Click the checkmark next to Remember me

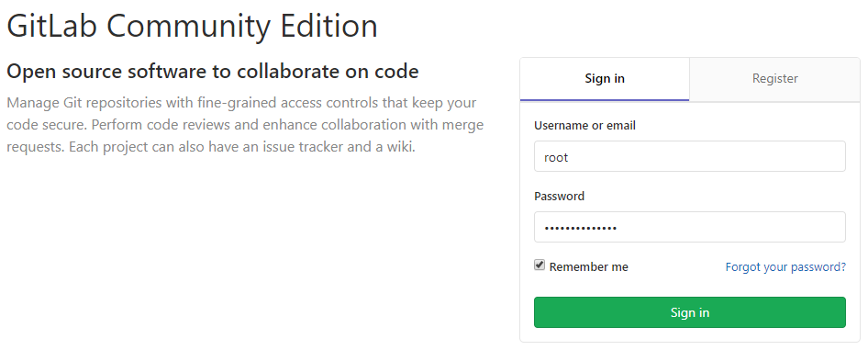[540, 265]
